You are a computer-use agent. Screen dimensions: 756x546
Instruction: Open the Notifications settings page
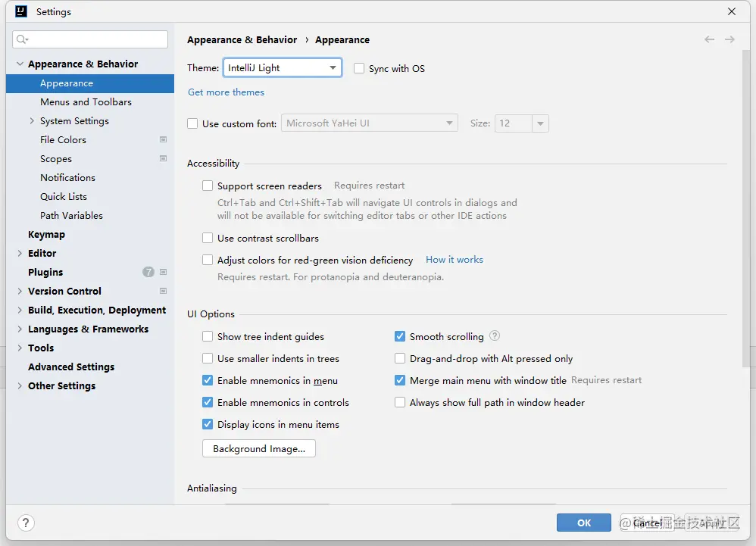click(68, 178)
